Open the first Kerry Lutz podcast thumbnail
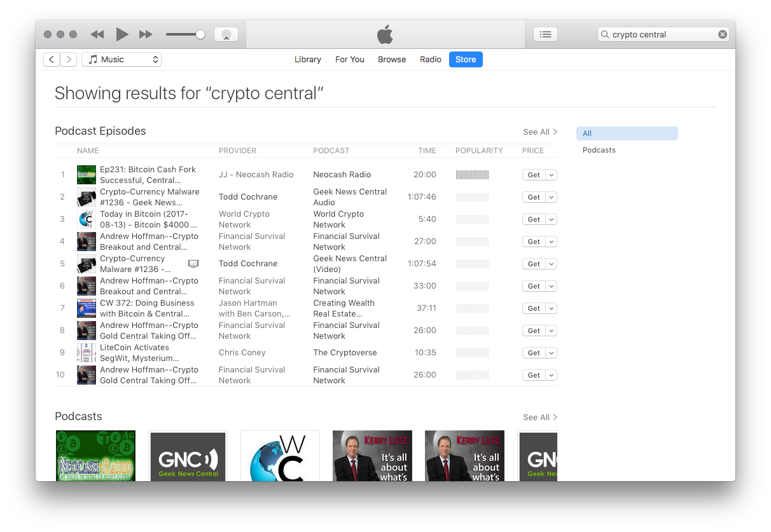 coord(372,456)
